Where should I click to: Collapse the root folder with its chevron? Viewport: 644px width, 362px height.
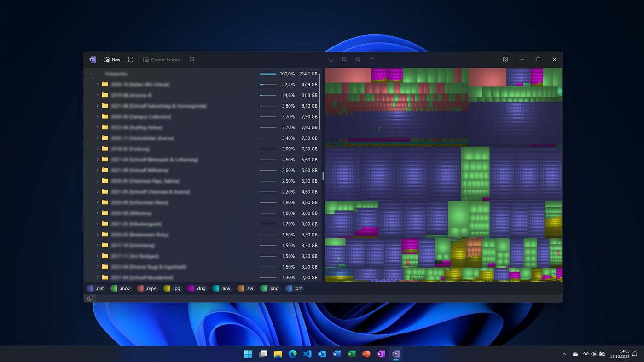coord(92,74)
